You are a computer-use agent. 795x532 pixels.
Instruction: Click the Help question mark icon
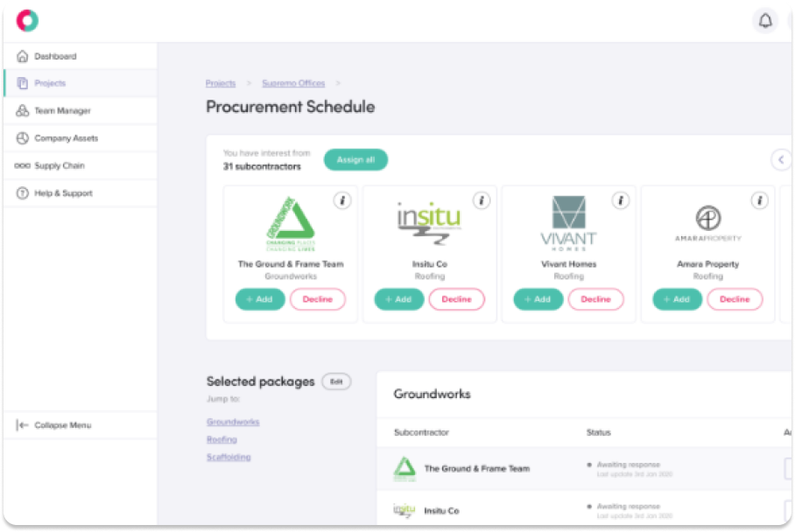(x=22, y=193)
